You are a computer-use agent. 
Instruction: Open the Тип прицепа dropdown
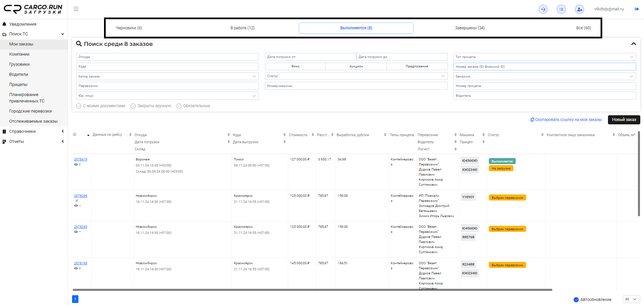point(545,57)
